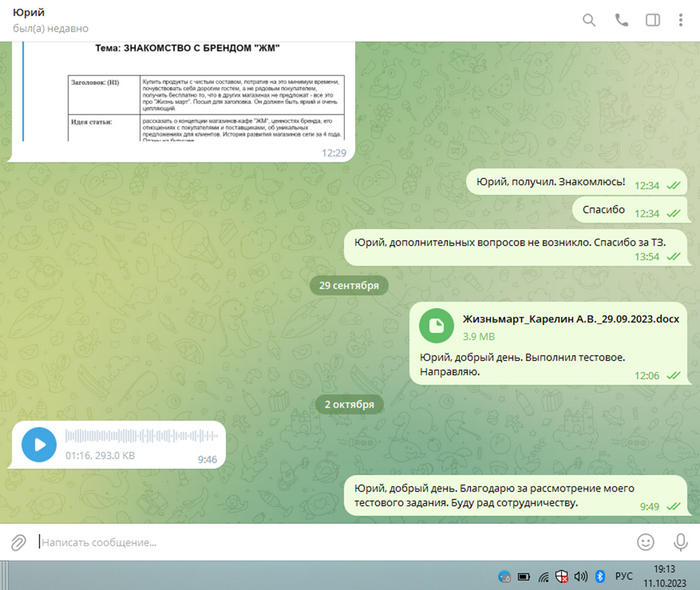Toggle the chat info side panel
The image size is (700, 590).
653,20
